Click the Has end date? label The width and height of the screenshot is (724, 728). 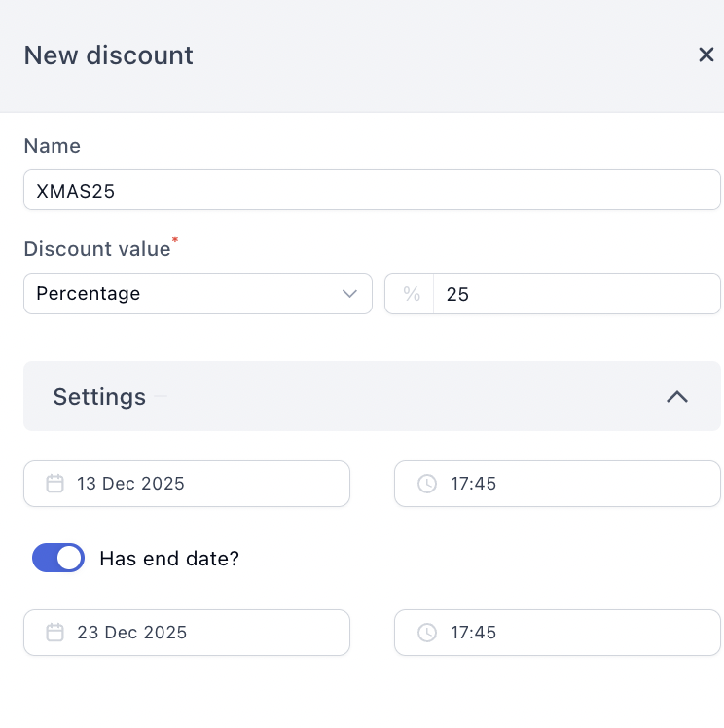[169, 558]
